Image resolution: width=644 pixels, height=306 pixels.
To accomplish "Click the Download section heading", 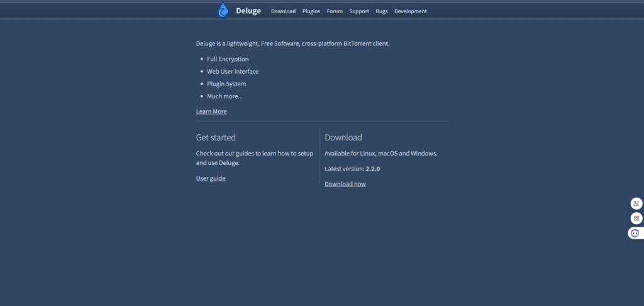I will tap(343, 137).
